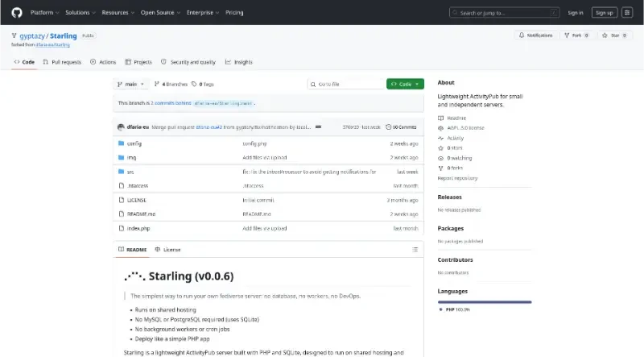Open the Releases heading link
644x357 pixels.
point(450,197)
